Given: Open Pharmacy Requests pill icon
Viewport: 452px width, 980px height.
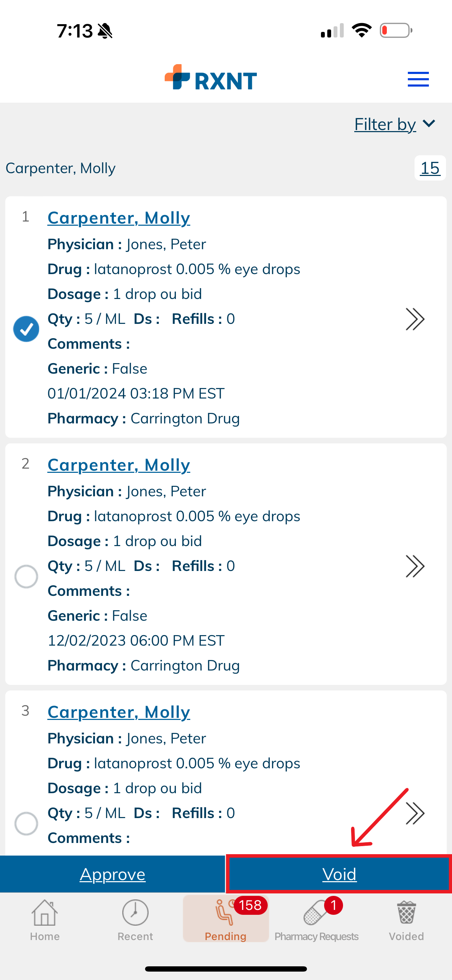Looking at the screenshot, I should [316, 912].
